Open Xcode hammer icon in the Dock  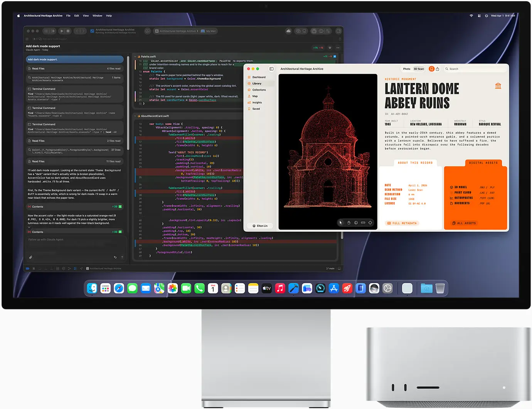293,288
